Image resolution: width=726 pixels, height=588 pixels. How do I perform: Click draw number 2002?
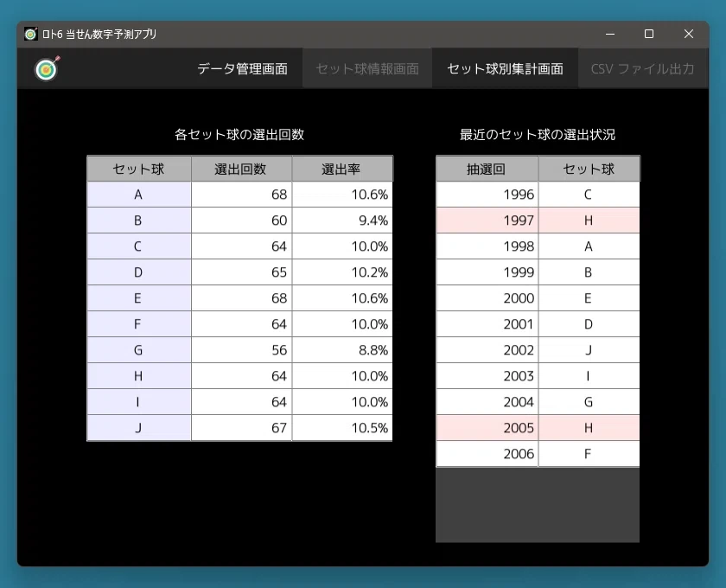coord(487,350)
